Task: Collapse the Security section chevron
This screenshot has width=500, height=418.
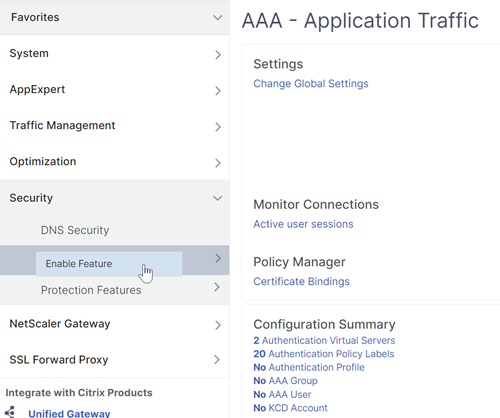Action: tap(218, 198)
